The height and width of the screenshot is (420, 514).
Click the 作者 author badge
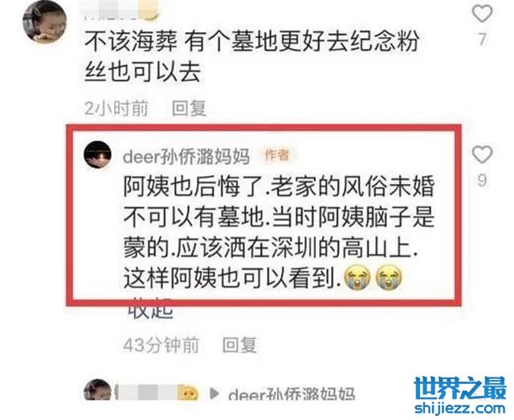[277, 155]
